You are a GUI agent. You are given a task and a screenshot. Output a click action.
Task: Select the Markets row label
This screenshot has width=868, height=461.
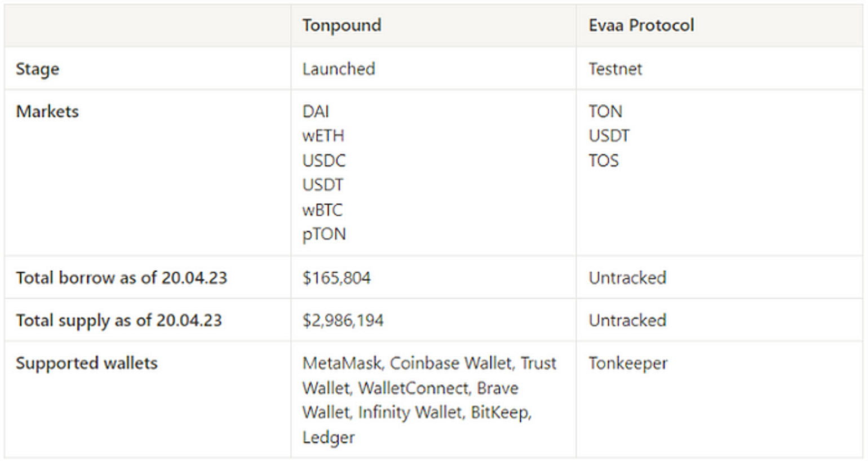point(47,111)
